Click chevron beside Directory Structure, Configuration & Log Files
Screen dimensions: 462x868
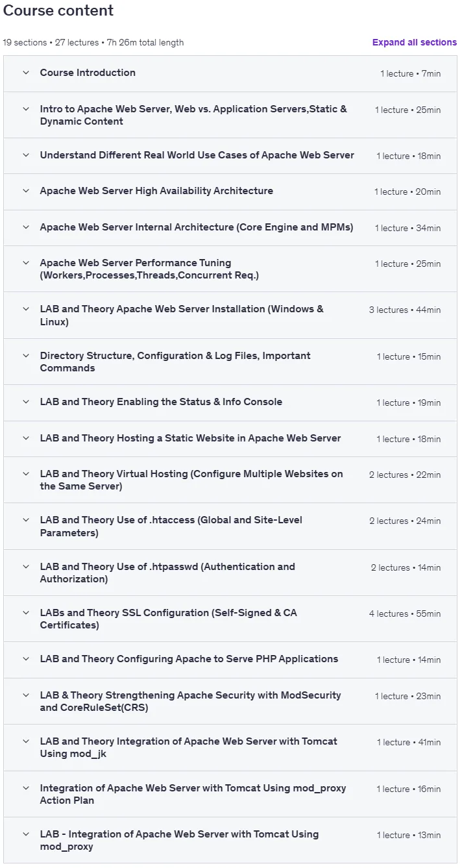[26, 356]
